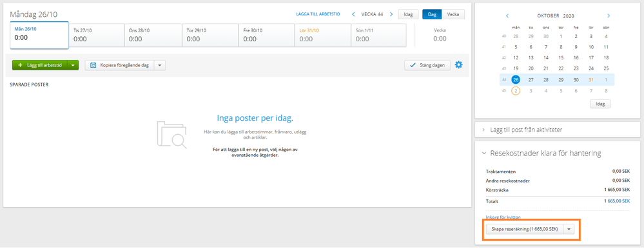Select October 15 in the calendar
Viewport: 644px width, 249px height.
pyautogui.click(x=561, y=58)
